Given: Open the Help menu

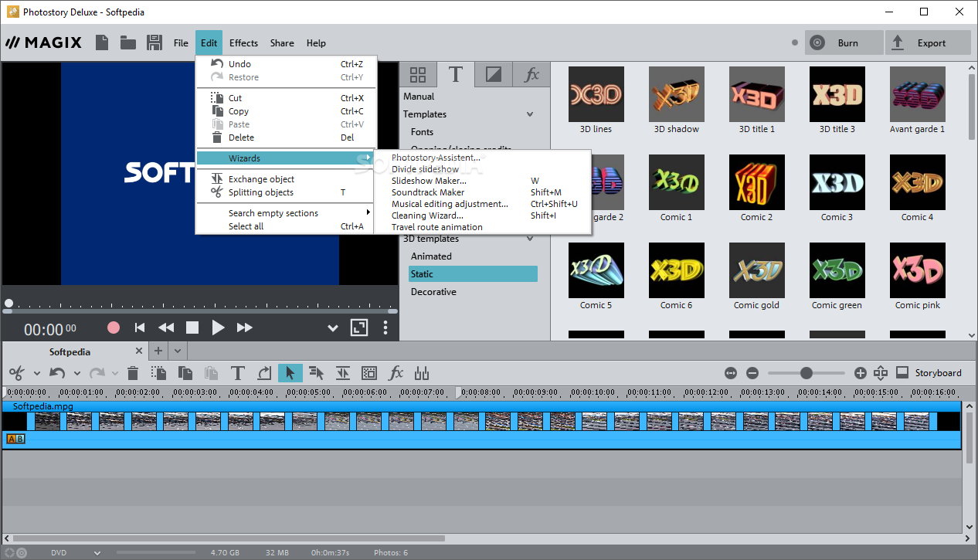Looking at the screenshot, I should tap(316, 43).
